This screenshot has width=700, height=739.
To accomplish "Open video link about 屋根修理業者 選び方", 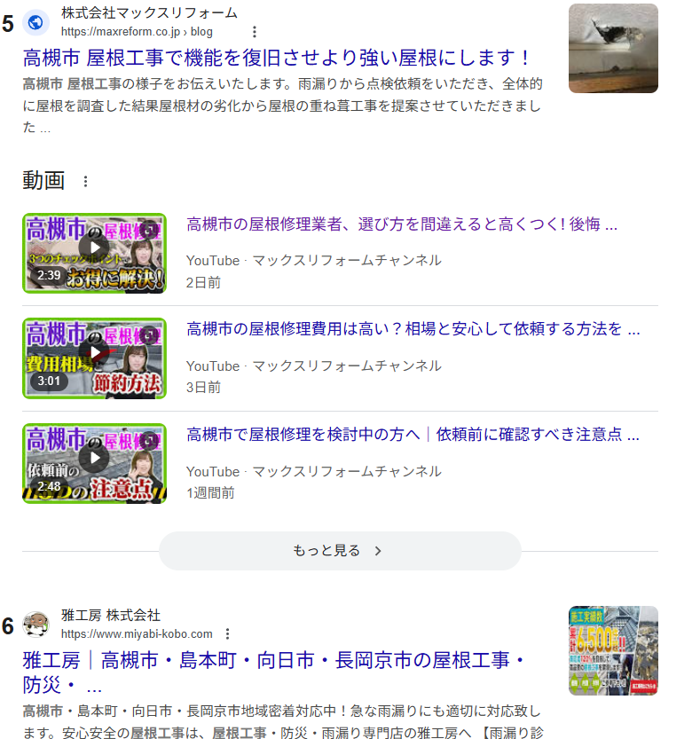I will coord(401,224).
